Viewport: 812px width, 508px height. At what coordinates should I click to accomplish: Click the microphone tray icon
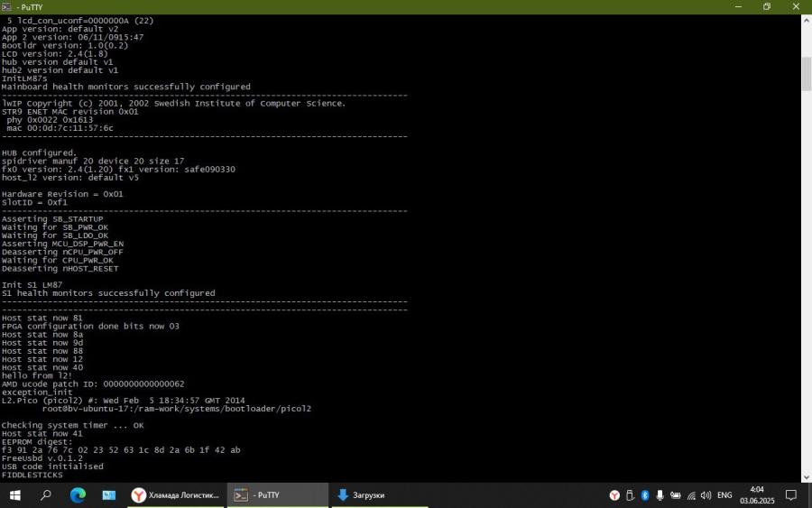pos(660,495)
